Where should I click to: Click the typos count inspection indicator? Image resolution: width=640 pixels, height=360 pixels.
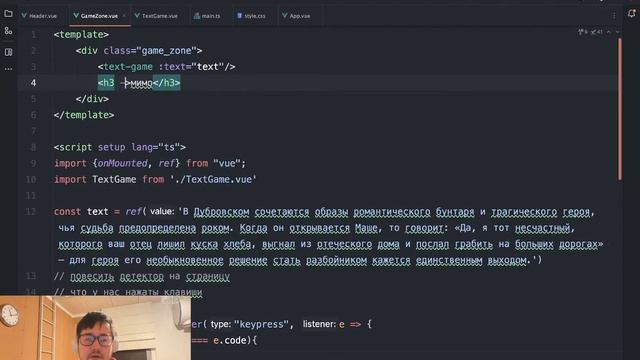pos(596,32)
